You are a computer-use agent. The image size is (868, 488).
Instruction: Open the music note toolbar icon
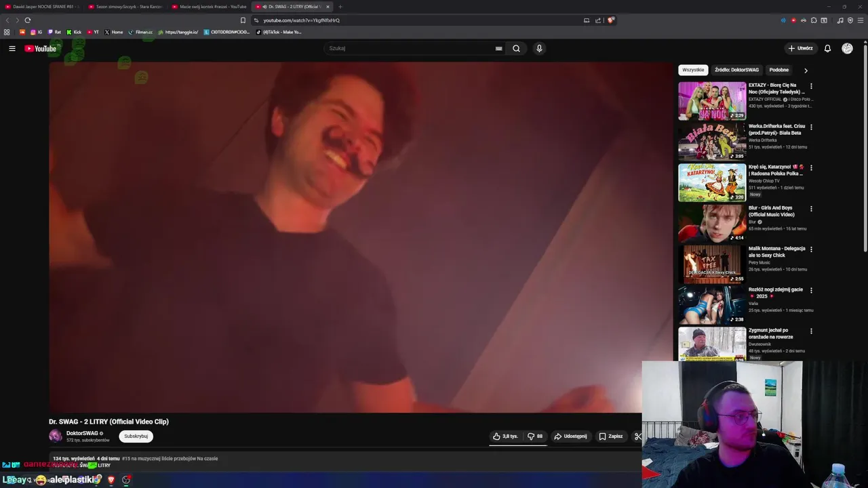point(840,20)
